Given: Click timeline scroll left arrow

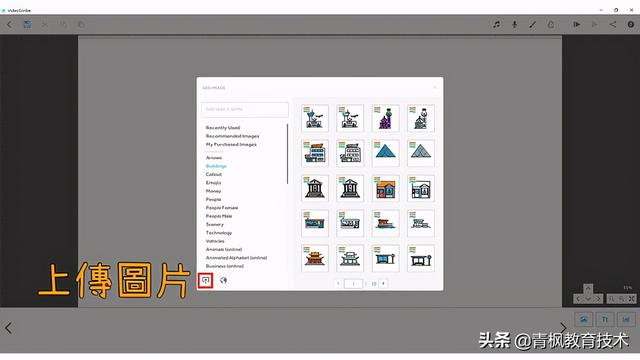Looking at the screenshot, I should [x=8, y=328].
